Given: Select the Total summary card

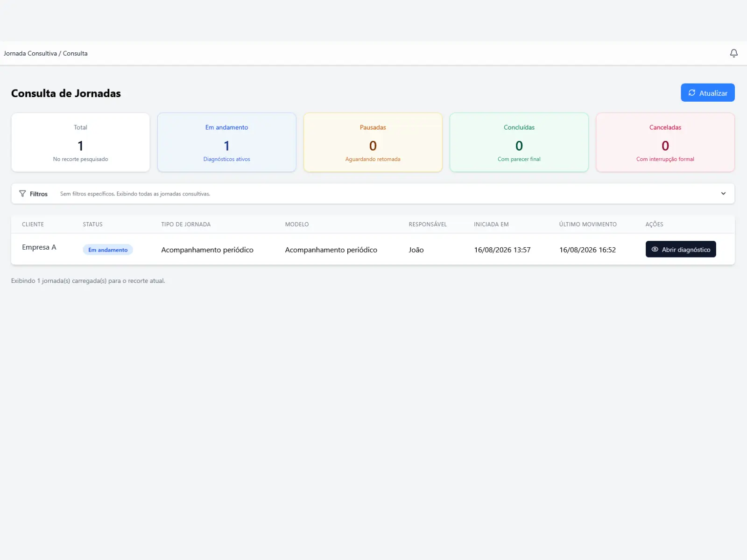Looking at the screenshot, I should point(80,142).
